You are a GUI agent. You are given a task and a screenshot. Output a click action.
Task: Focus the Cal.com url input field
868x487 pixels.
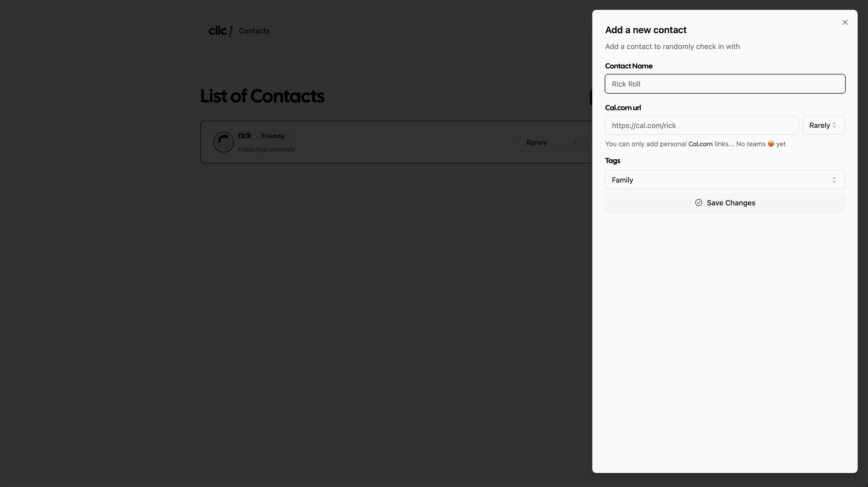(x=701, y=125)
